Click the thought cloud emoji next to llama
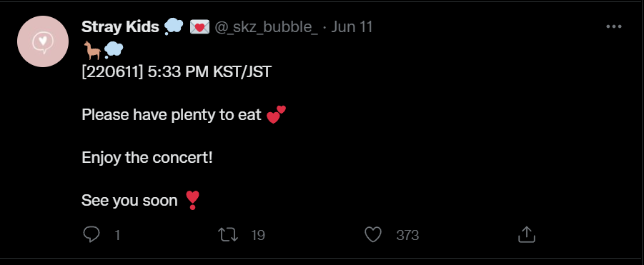 tap(114, 50)
